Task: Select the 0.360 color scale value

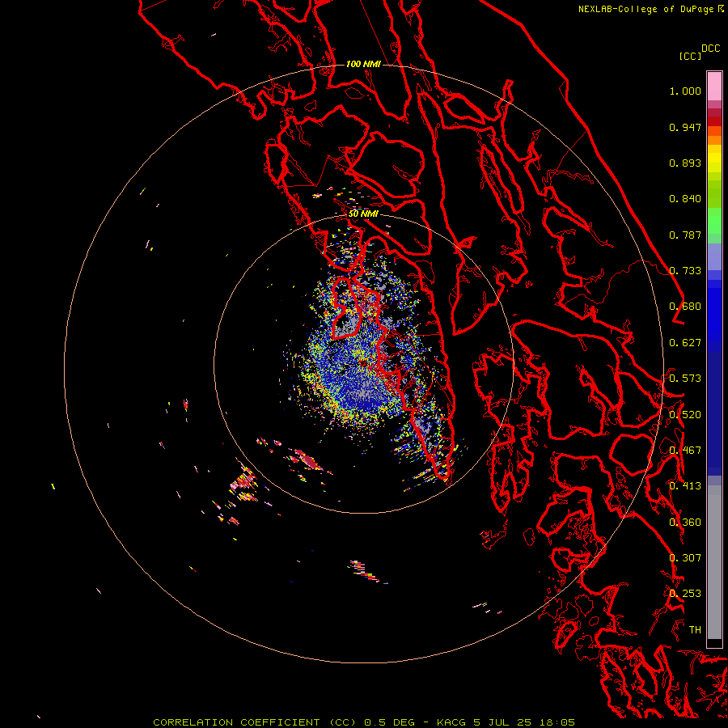Action: [x=685, y=523]
